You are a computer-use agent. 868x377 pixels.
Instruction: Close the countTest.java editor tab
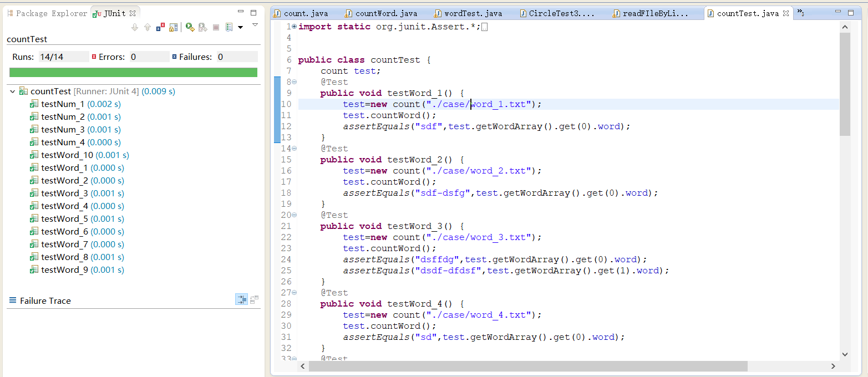pyautogui.click(x=785, y=13)
